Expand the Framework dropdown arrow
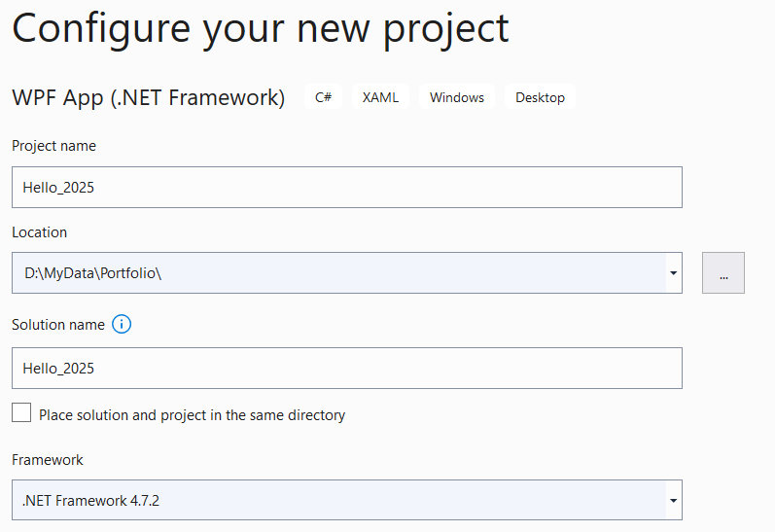Image resolution: width=775 pixels, height=532 pixels. tap(673, 501)
